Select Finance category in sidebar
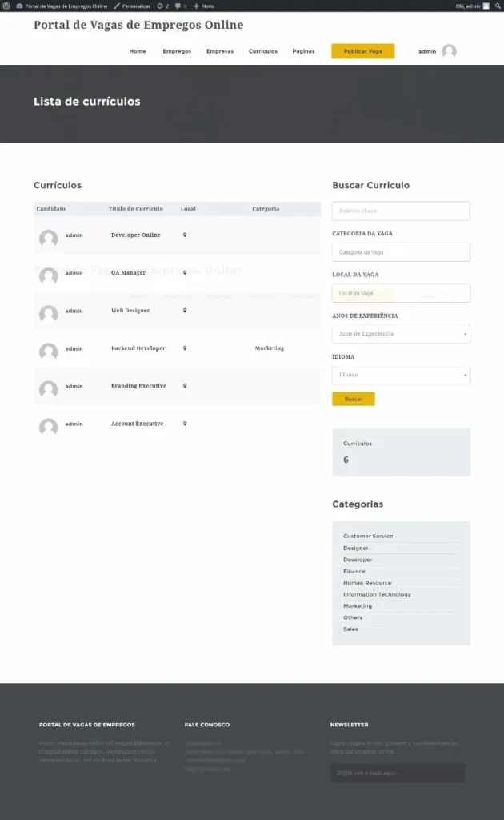Viewport: 504px width, 820px height. click(x=354, y=571)
